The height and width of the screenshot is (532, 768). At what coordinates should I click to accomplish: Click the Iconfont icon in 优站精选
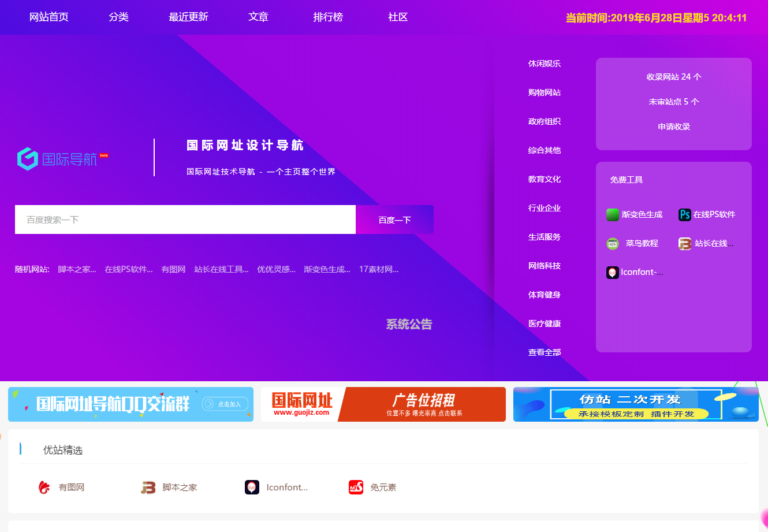coord(252,487)
